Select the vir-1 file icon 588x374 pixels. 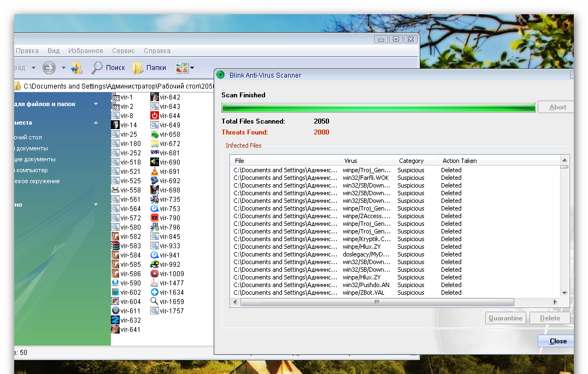tap(115, 97)
